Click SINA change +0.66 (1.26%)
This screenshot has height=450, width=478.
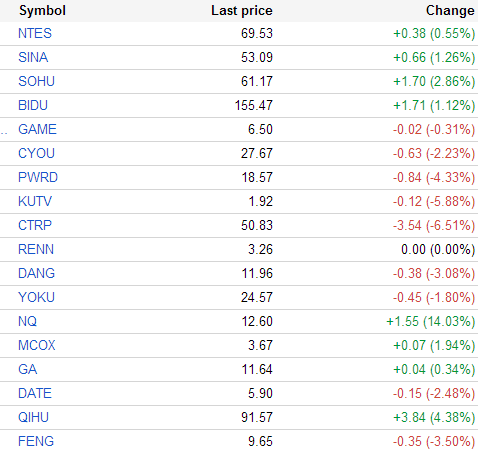434,57
